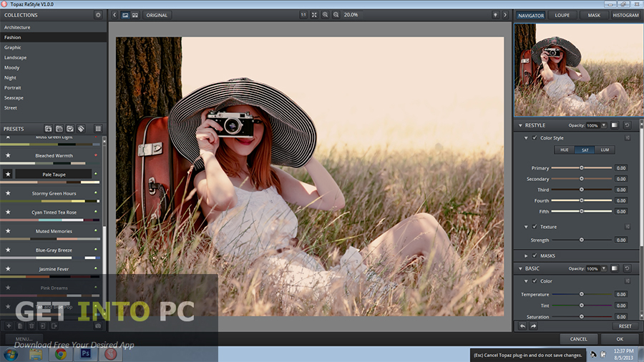
Task: Fit the image to the window
Action: (314, 15)
